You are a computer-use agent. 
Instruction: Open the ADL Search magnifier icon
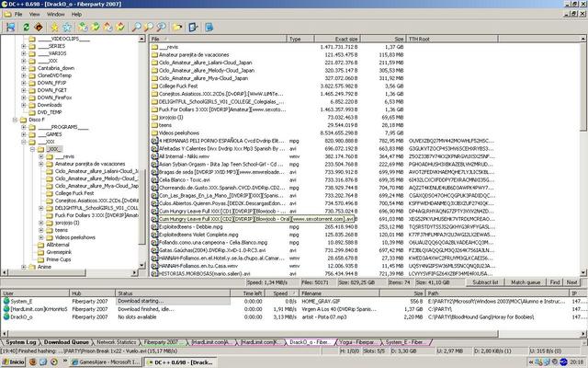click(149, 27)
